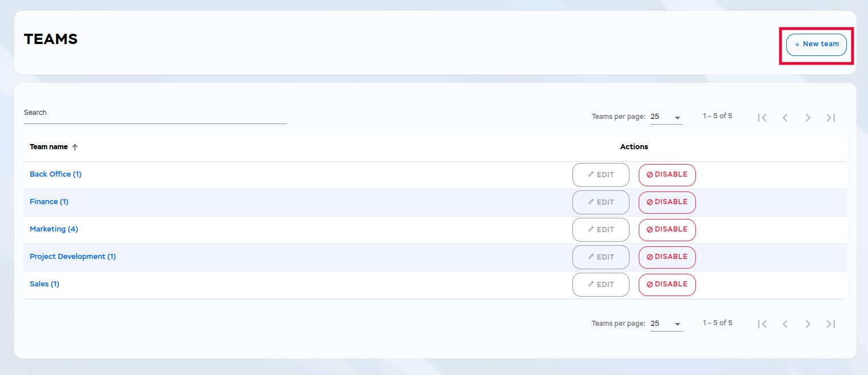Click the New team button
Viewport: 868px width, 375px height.
(816, 45)
